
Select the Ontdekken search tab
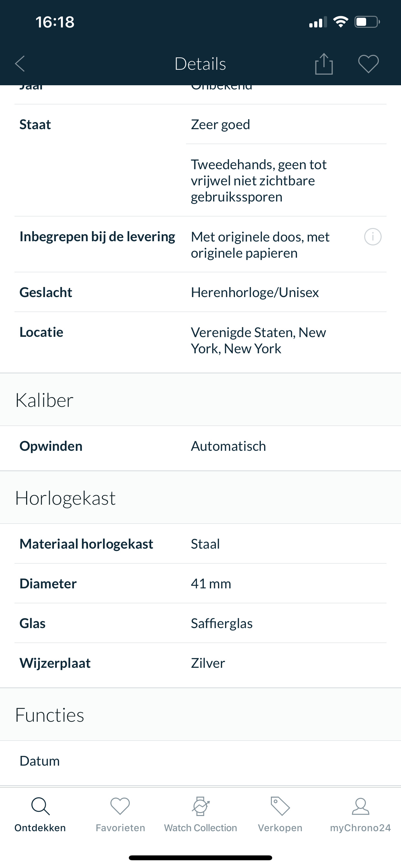(x=40, y=815)
